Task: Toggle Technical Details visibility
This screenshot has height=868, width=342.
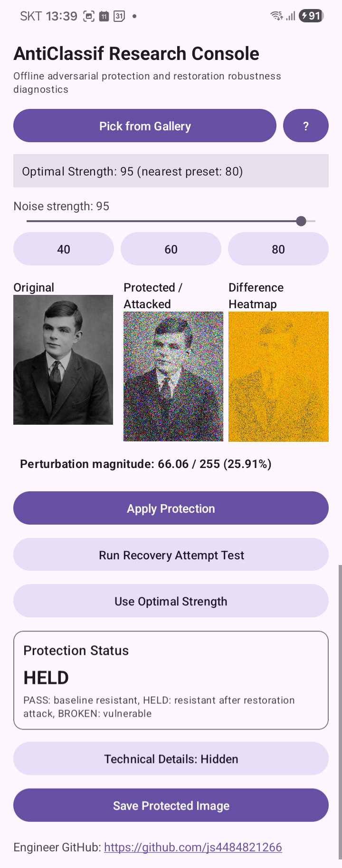Action: click(x=171, y=759)
